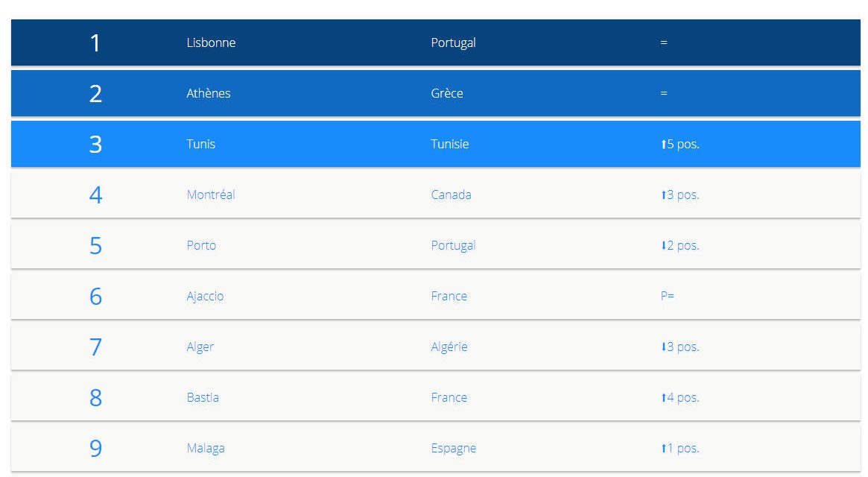Click the equals sign in the Athènes row
The width and height of the screenshot is (868, 477).
pyautogui.click(x=664, y=94)
